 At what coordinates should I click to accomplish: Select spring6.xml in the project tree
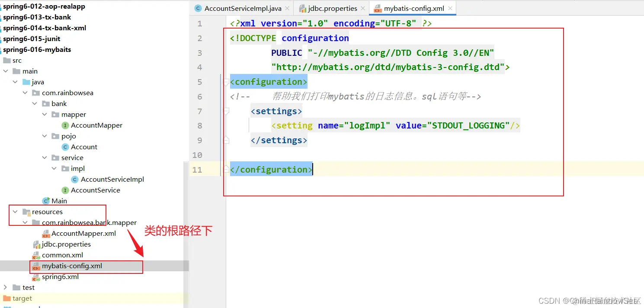point(60,277)
